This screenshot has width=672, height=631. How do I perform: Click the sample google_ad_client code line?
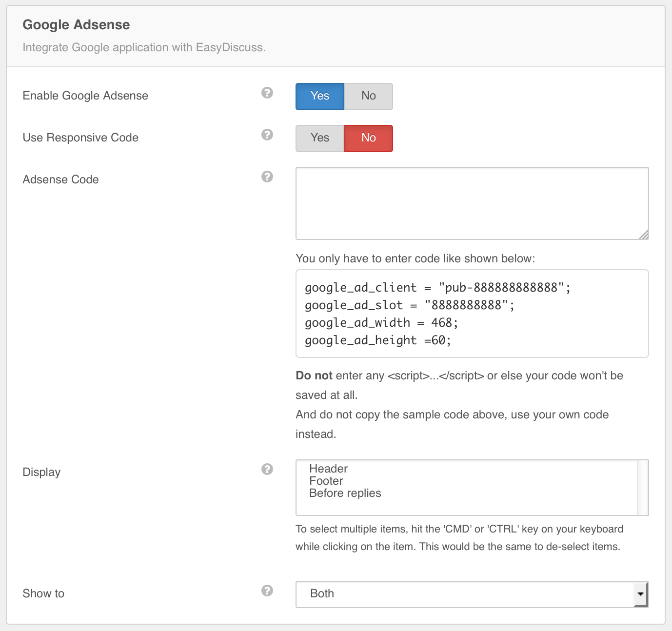pyautogui.click(x=437, y=288)
